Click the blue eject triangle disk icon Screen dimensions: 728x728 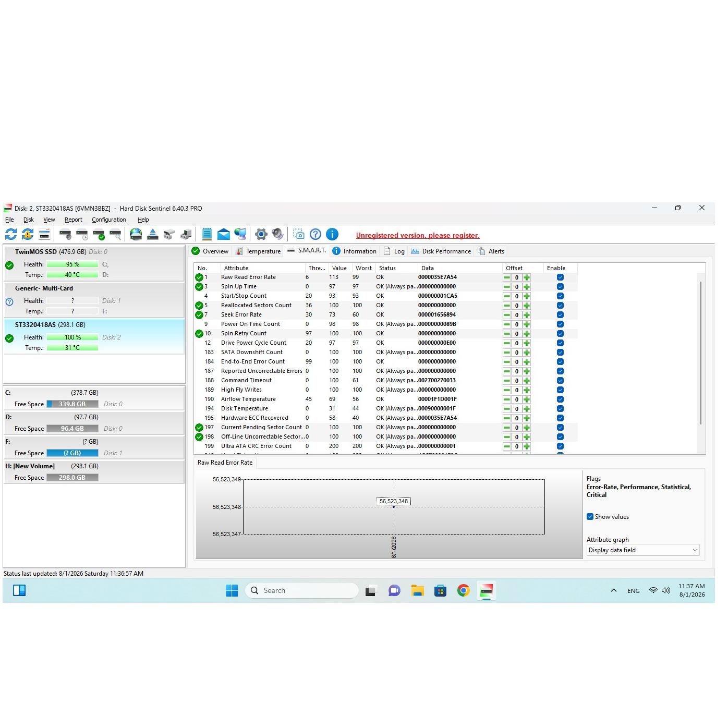point(153,234)
